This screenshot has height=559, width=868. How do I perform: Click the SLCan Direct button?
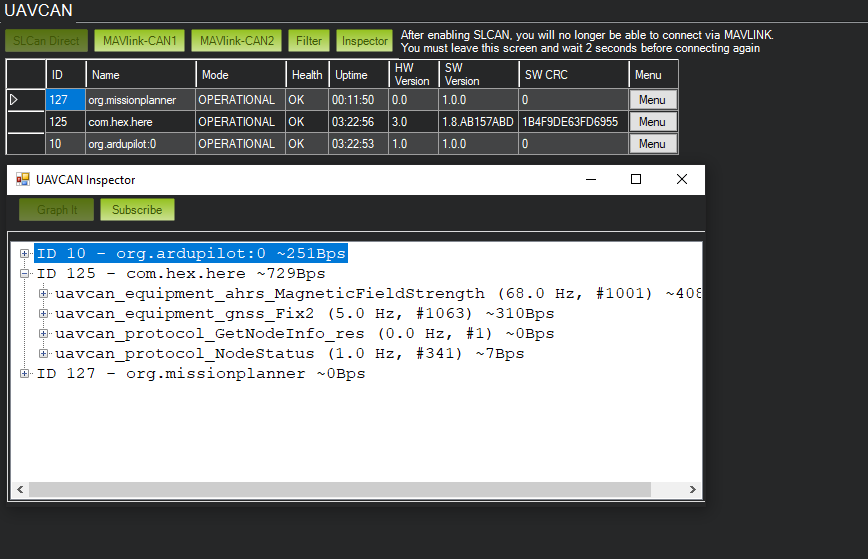click(x=46, y=41)
